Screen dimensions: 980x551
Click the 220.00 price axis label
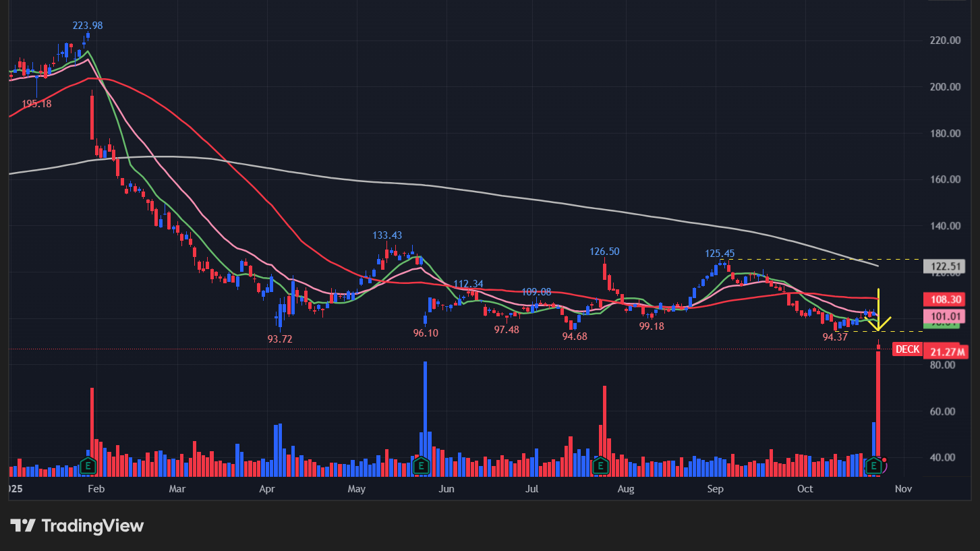[x=944, y=40]
